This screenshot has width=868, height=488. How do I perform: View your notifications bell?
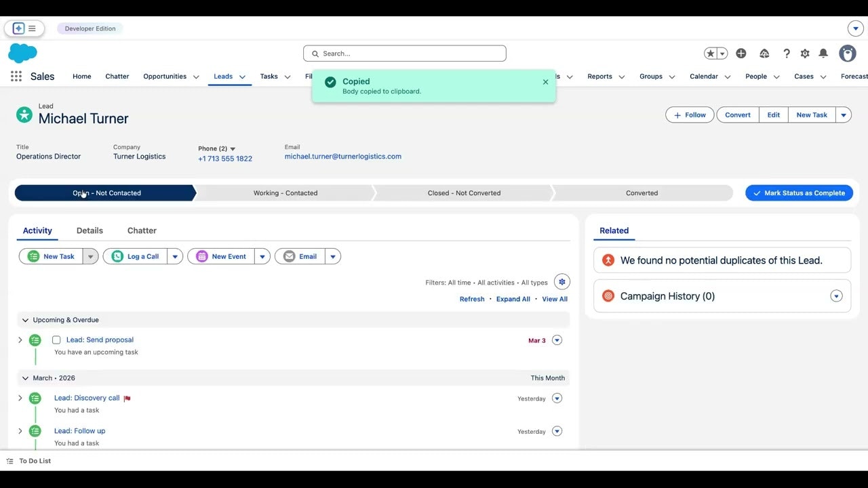823,53
